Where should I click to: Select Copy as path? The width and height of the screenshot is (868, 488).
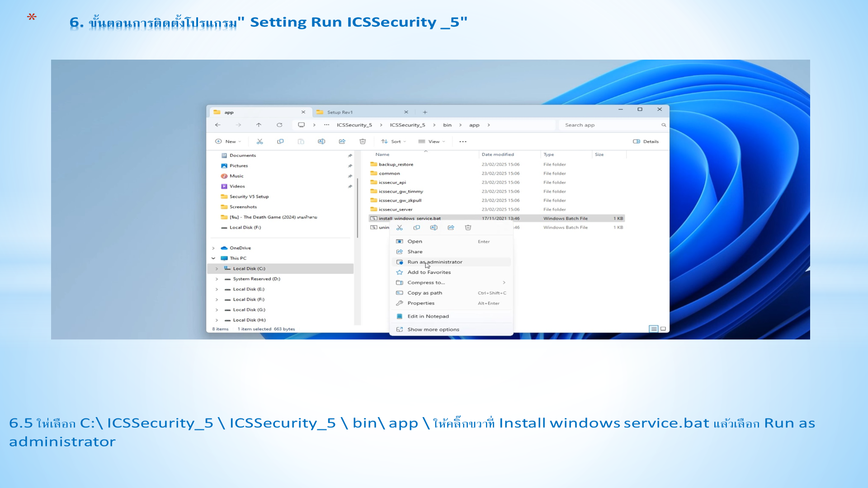click(x=451, y=293)
